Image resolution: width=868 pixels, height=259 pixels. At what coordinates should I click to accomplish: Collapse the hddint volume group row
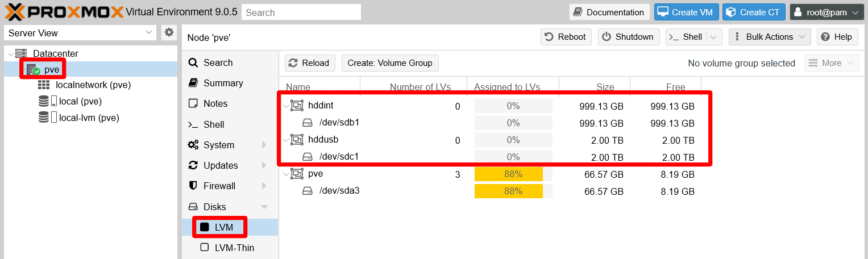point(286,106)
